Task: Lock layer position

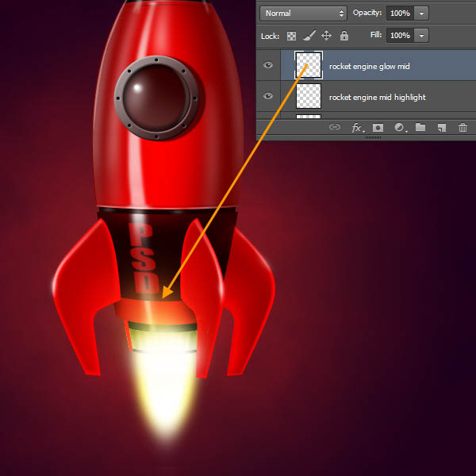Action: point(326,36)
